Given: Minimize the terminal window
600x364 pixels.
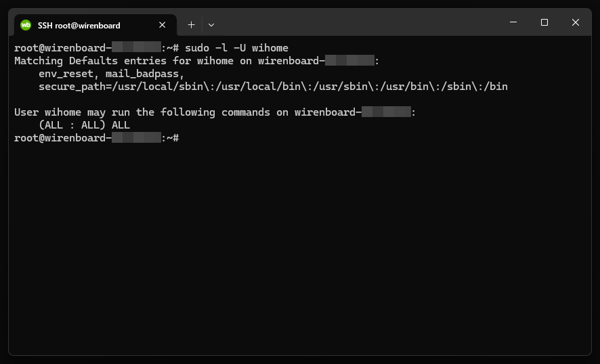Looking at the screenshot, I should point(513,22).
